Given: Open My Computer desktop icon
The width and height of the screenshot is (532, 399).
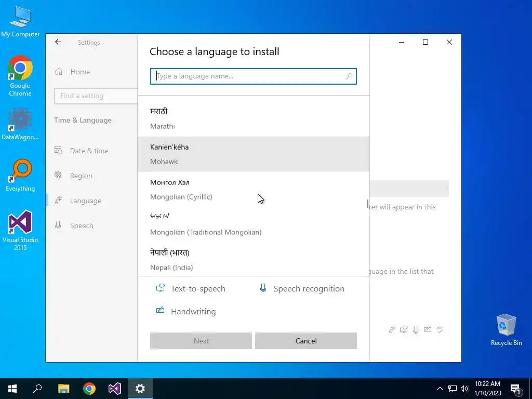Looking at the screenshot, I should (20, 22).
